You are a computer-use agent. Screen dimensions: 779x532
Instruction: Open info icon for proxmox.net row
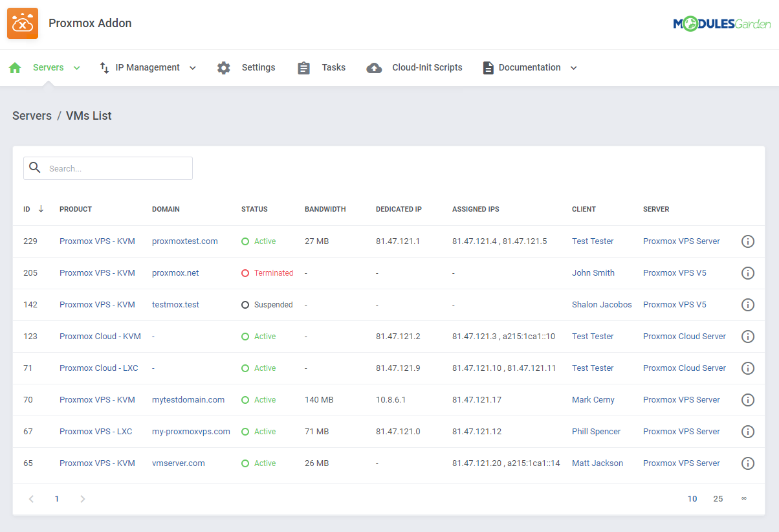click(x=748, y=273)
